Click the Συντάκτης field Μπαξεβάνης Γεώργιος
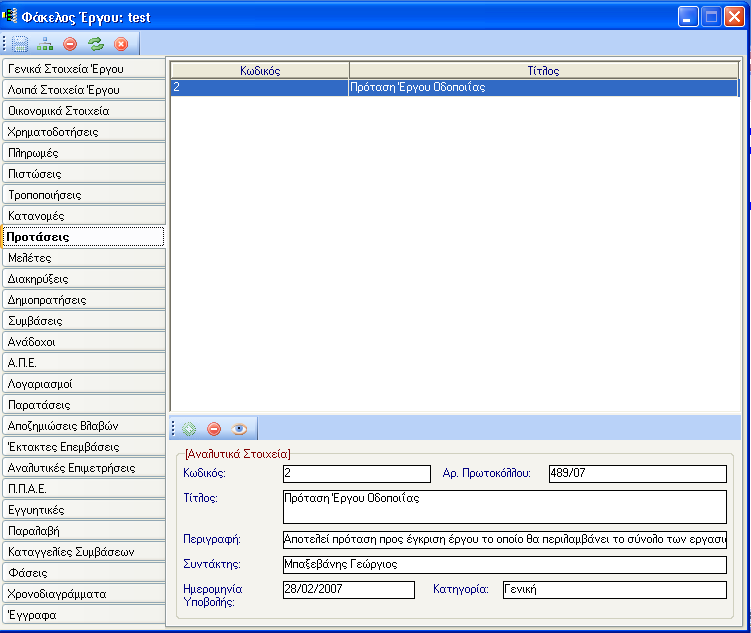751x633 pixels. [x=505, y=565]
